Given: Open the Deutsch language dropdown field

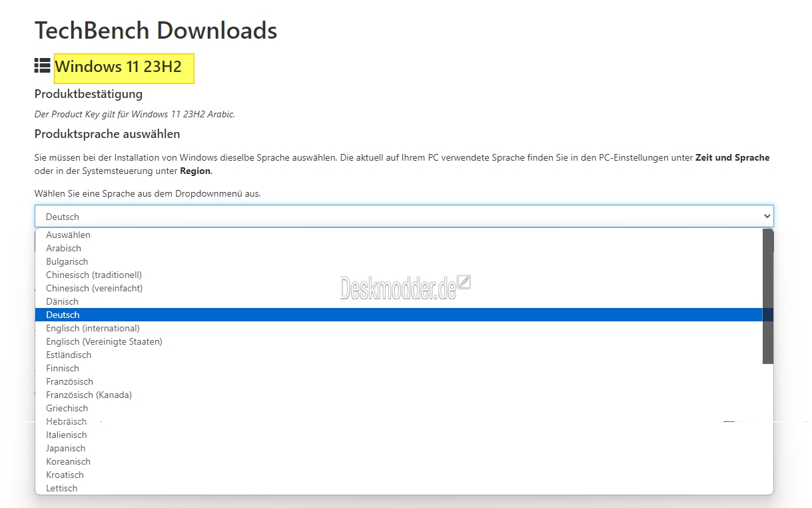Looking at the screenshot, I should pyautogui.click(x=404, y=216).
